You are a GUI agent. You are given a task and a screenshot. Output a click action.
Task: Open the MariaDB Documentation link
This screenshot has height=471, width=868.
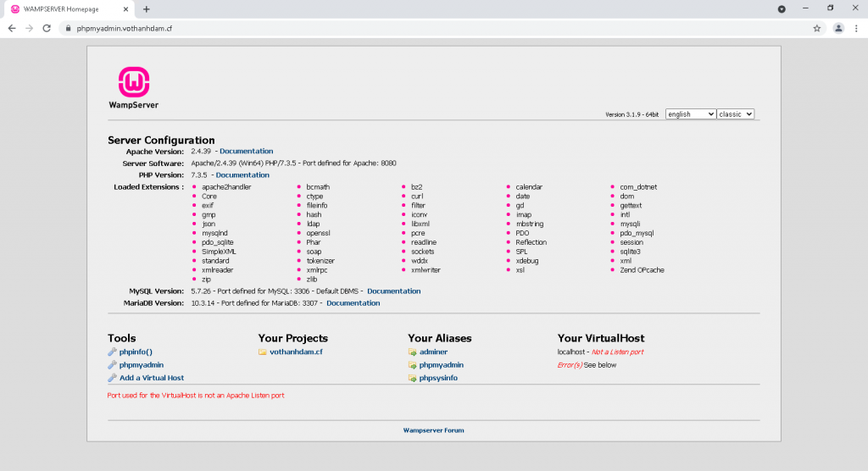353,303
